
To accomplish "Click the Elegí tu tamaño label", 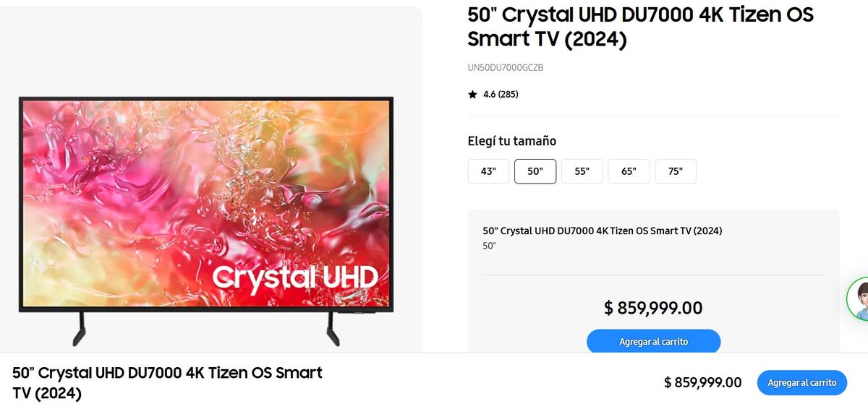I will click(x=512, y=141).
